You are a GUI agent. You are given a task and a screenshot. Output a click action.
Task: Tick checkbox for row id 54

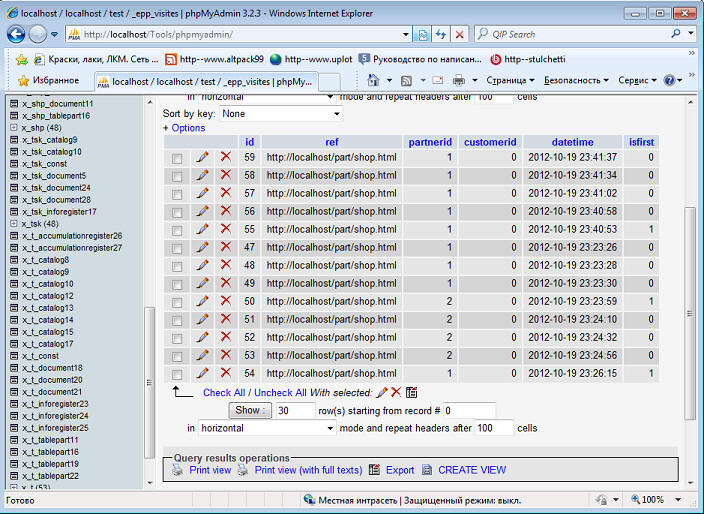[x=177, y=374]
